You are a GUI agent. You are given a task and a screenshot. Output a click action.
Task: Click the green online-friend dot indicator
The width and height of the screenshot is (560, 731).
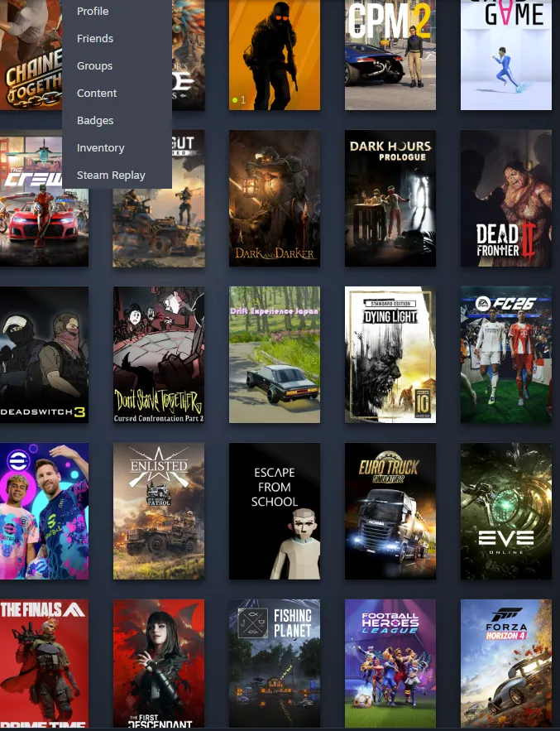point(235,100)
